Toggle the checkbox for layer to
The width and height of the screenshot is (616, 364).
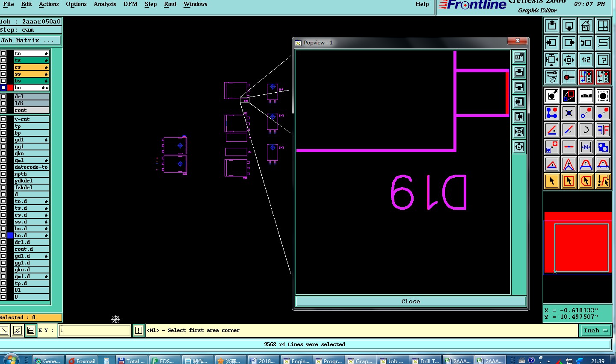pos(3,53)
